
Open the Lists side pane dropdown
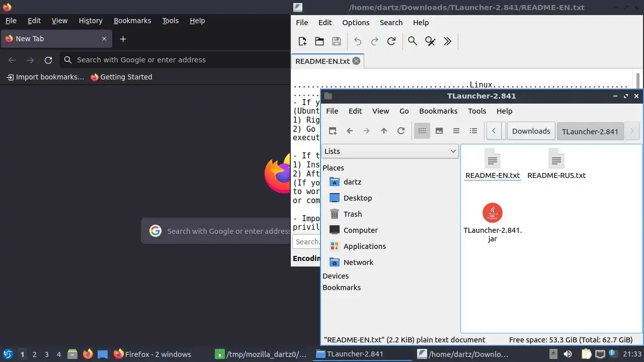tap(390, 151)
